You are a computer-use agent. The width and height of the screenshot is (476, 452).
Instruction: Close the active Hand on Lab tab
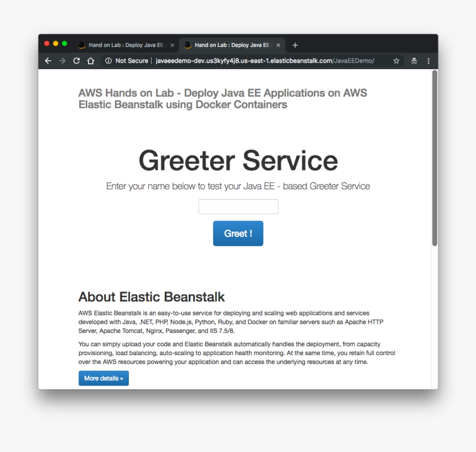[278, 45]
